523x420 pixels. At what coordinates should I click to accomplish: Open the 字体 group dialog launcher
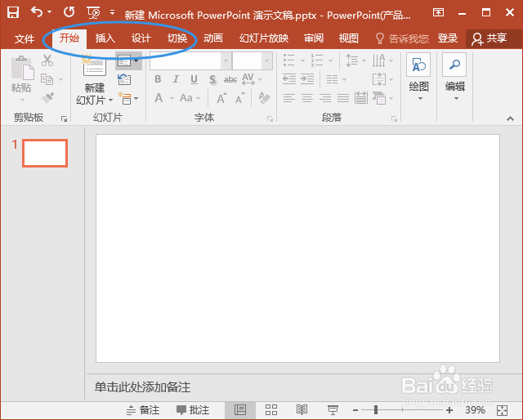pos(270,118)
